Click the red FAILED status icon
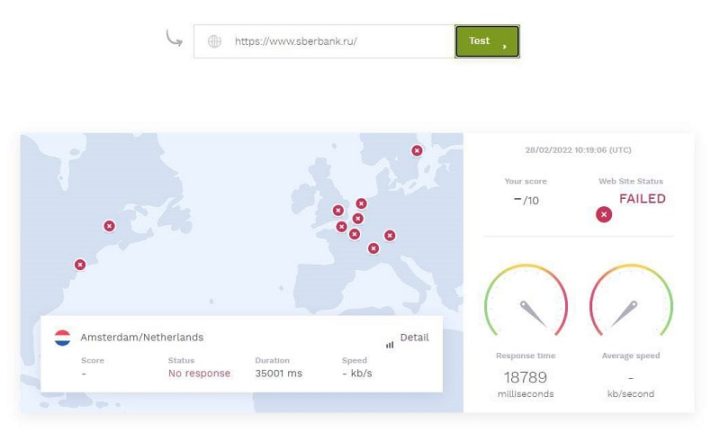 click(x=604, y=214)
